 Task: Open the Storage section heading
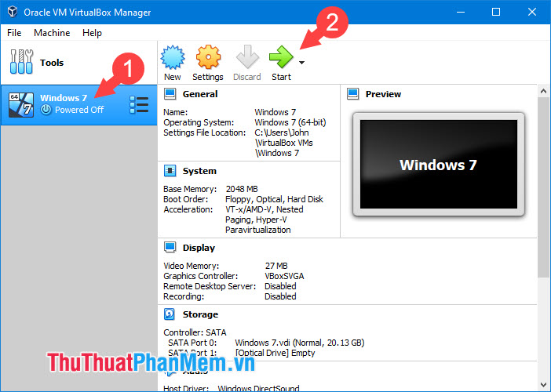click(x=200, y=314)
